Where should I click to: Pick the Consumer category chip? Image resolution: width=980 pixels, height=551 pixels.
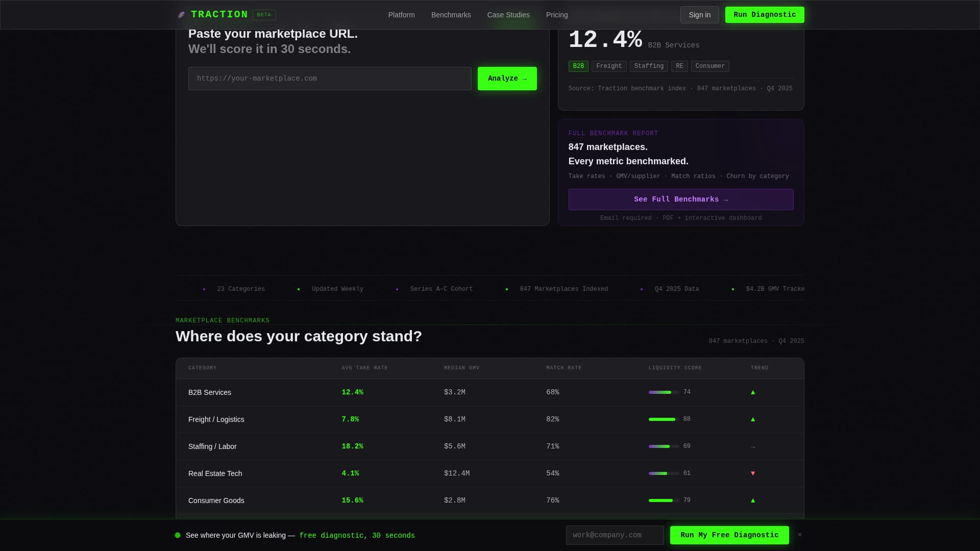click(x=710, y=66)
